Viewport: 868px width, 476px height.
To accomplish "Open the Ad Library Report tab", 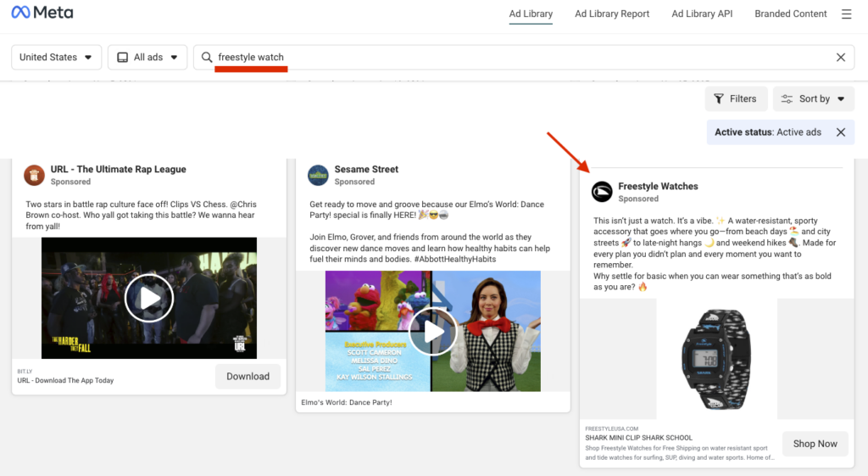I will coord(612,14).
